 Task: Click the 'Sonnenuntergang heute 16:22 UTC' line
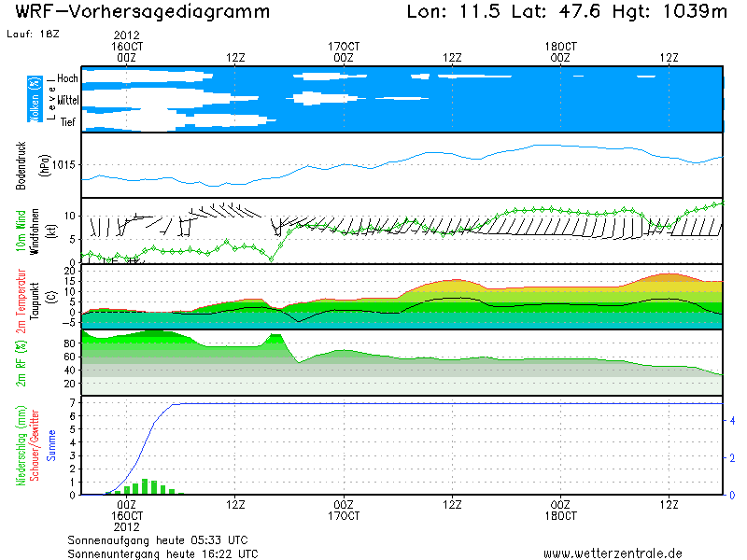162,553
